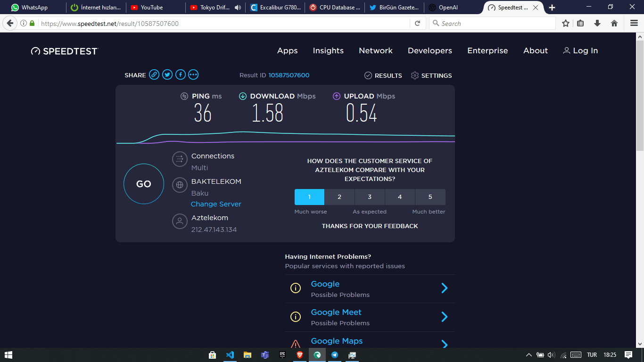The image size is (644, 362).
Task: Open File Explorer from the taskbar
Action: pyautogui.click(x=248, y=355)
